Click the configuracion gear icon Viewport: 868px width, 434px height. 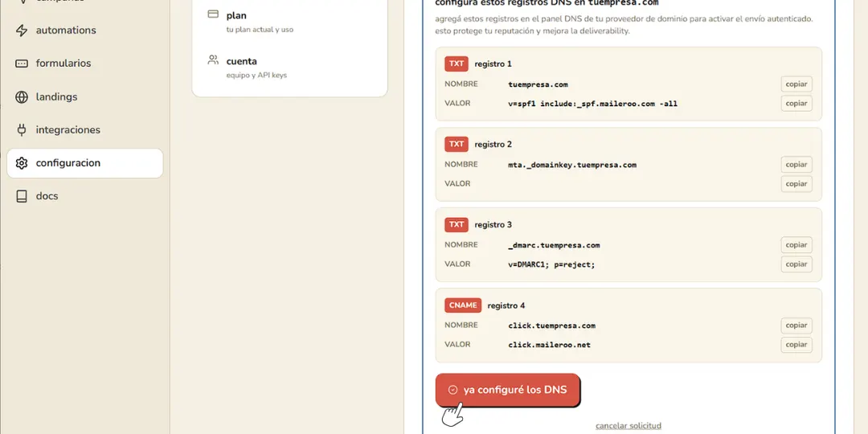(22, 163)
